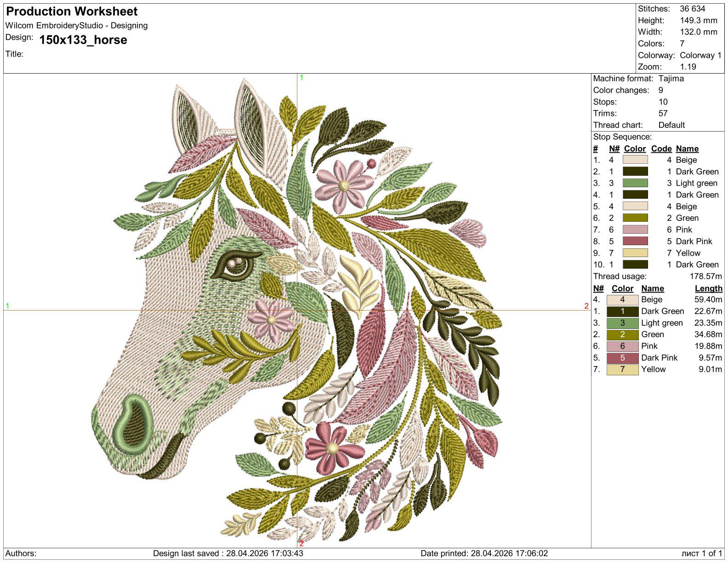
Task: Click the pink flower at top of mane
Action: click(344, 184)
